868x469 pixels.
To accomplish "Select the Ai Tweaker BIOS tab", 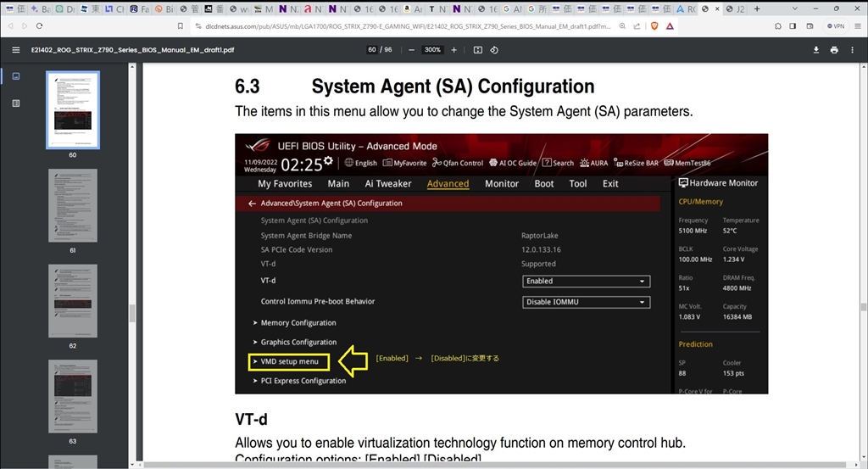I will pos(387,184).
